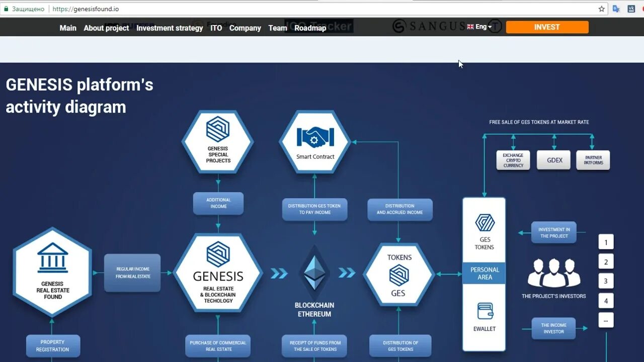Select the ellipsis investor box

coord(606,320)
